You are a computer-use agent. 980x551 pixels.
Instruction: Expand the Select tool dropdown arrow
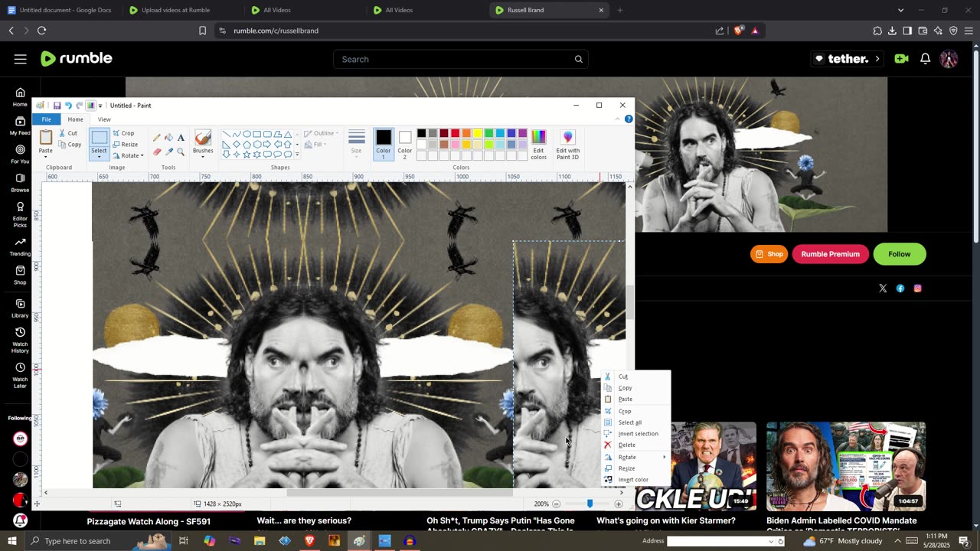(99, 158)
